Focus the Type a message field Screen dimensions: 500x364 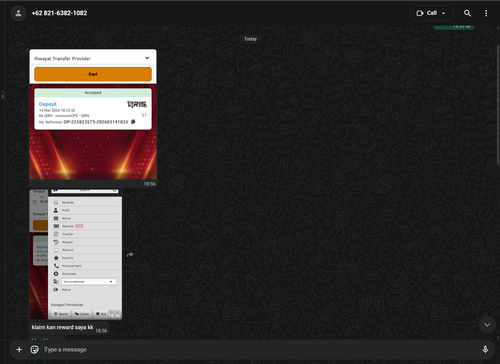(260, 349)
